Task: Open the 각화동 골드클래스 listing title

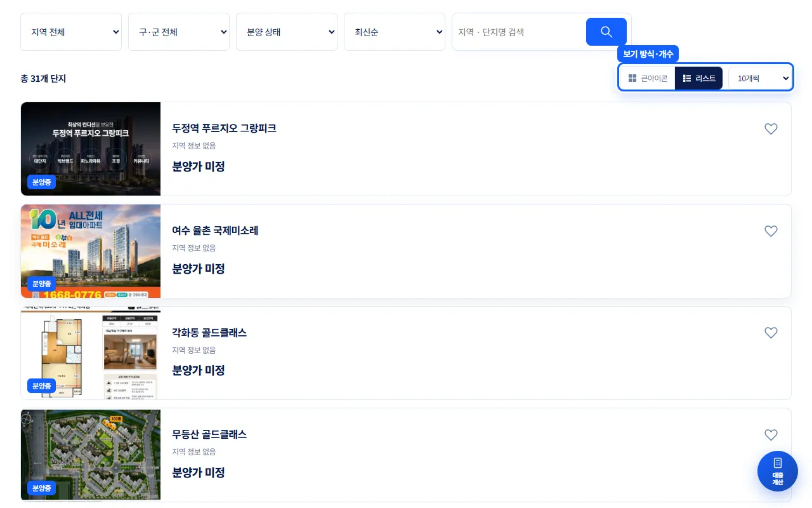Action: pyautogui.click(x=209, y=333)
